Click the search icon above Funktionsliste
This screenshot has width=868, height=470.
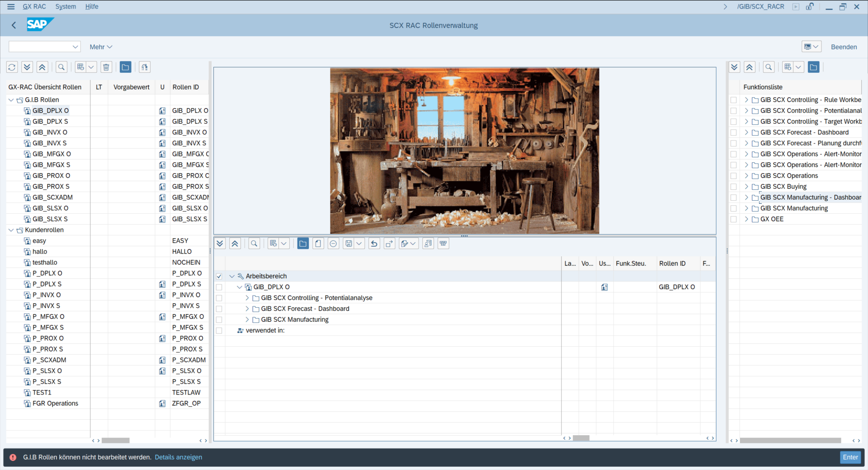pos(769,67)
